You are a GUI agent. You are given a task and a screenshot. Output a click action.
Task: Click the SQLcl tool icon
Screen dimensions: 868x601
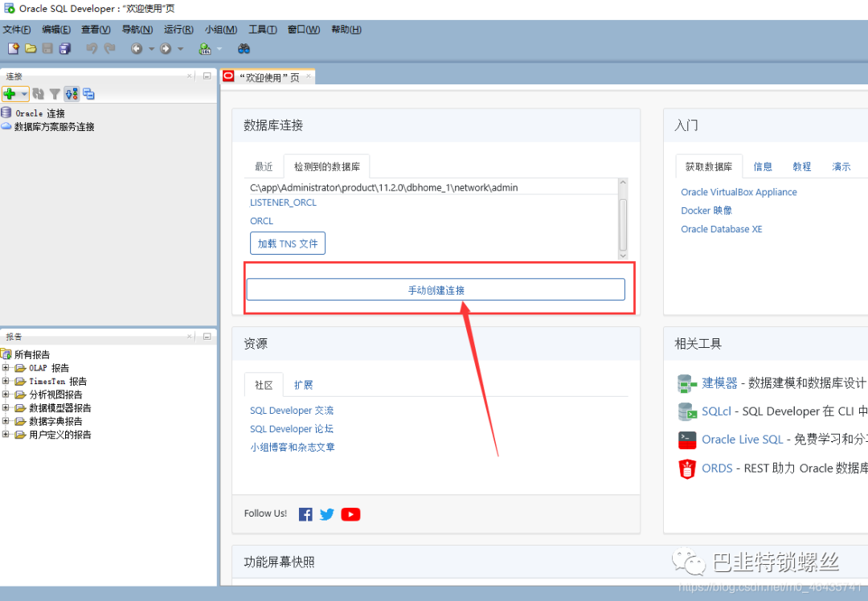[687, 411]
